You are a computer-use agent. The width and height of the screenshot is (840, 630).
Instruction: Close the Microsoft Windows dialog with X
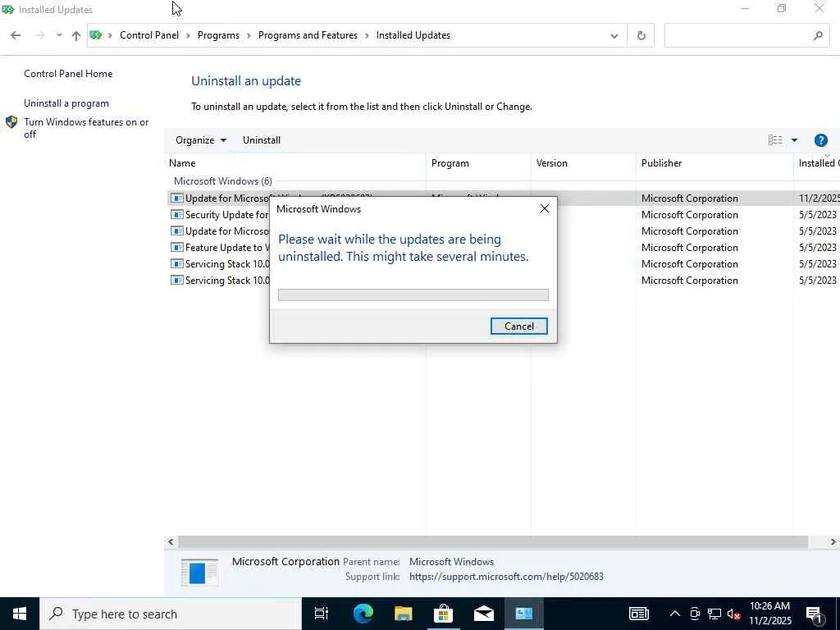545,209
